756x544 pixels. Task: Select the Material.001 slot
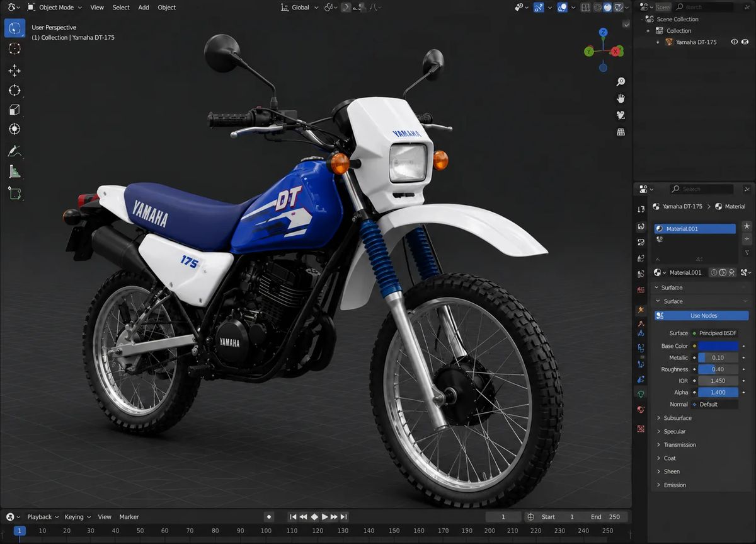(694, 229)
